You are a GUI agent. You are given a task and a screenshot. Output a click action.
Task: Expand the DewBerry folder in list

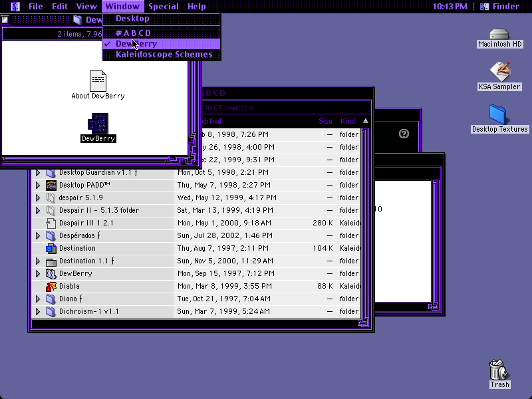click(38, 273)
